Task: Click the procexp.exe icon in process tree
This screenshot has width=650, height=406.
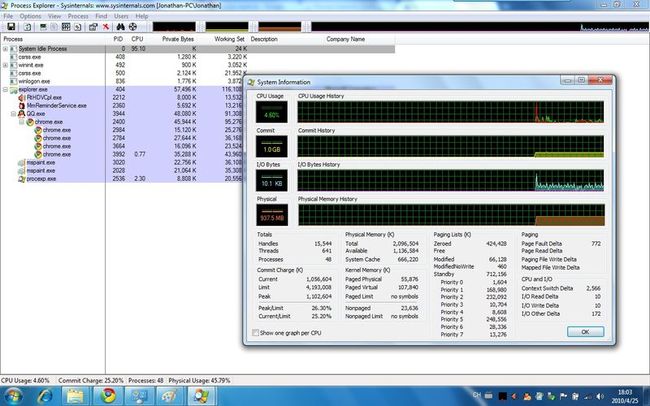Action: pos(22,179)
